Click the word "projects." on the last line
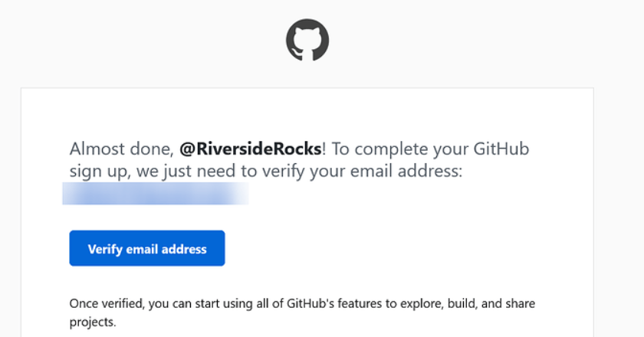The width and height of the screenshot is (644, 337). [x=92, y=322]
